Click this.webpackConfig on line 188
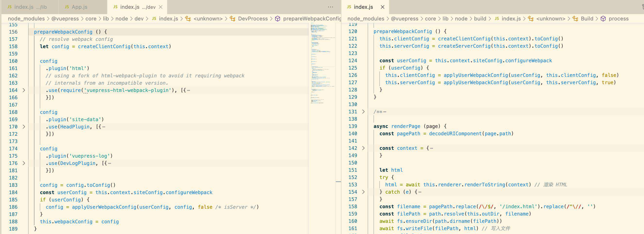Image resolution: width=644 pixels, height=234 pixels. 66,222
